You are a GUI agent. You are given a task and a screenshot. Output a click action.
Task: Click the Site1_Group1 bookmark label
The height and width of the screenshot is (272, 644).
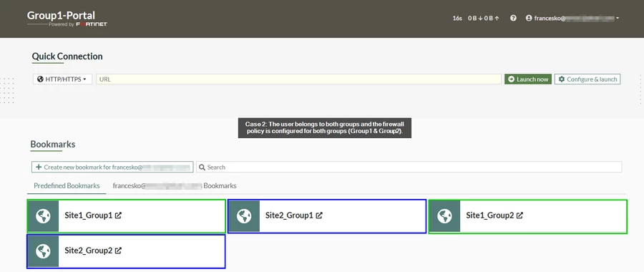(x=88, y=215)
